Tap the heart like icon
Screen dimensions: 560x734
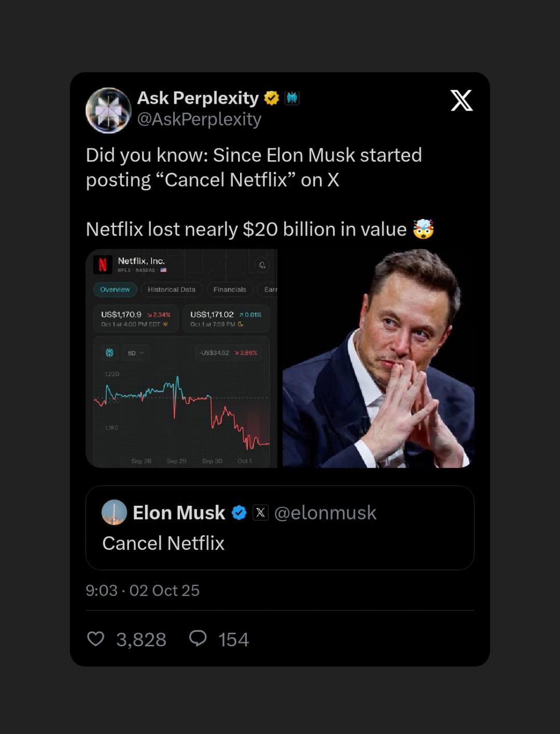(95, 639)
